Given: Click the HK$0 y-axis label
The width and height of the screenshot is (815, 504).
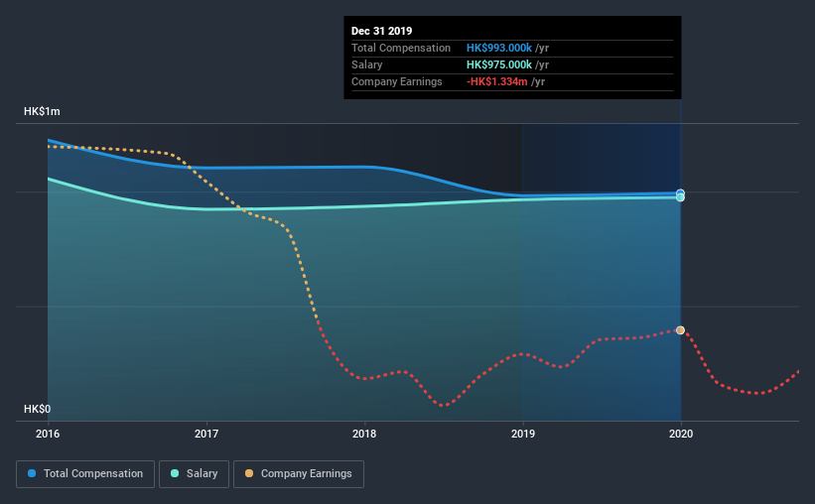Looking at the screenshot, I should tap(38, 410).
